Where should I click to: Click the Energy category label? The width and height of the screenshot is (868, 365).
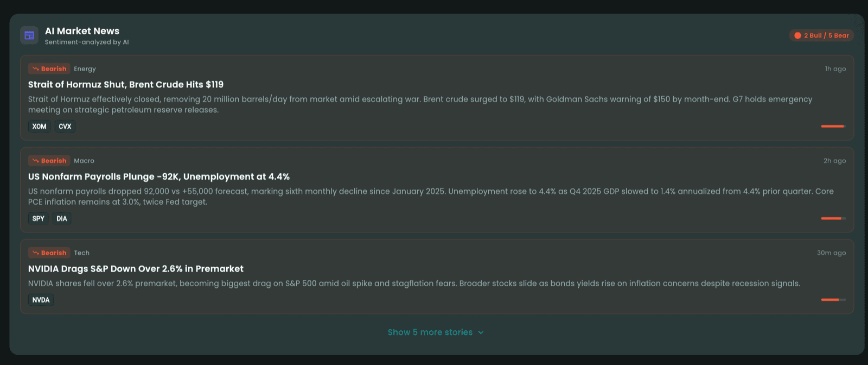(x=85, y=69)
